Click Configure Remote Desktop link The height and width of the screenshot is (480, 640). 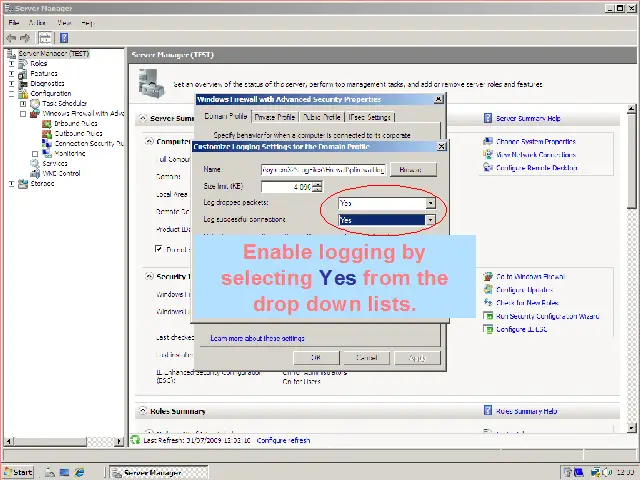pos(536,168)
